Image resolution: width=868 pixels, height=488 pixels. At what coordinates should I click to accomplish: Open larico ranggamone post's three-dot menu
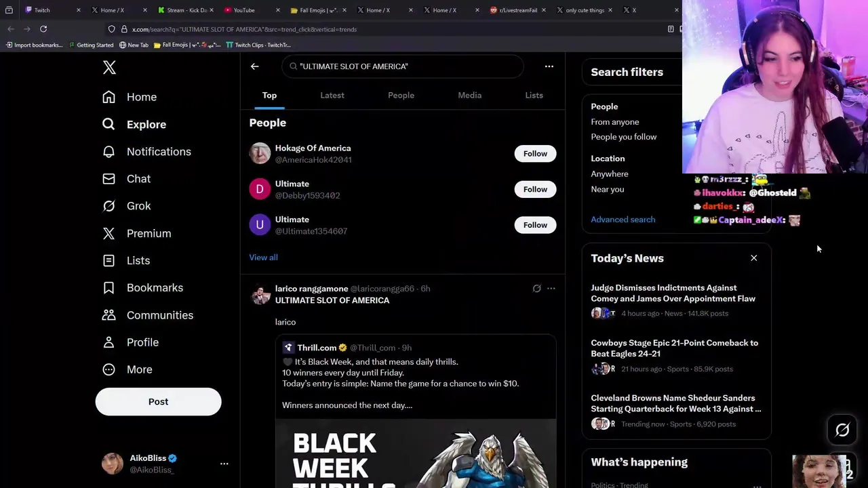[x=551, y=289]
